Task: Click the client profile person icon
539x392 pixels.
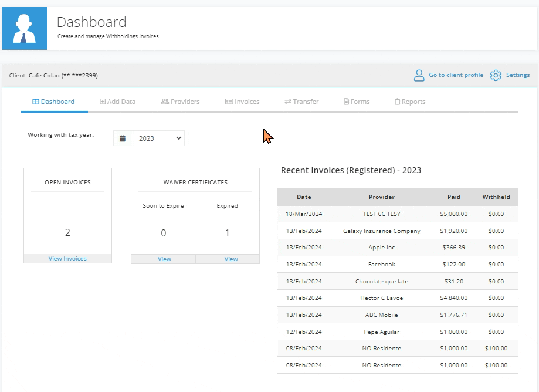Action: [419, 75]
